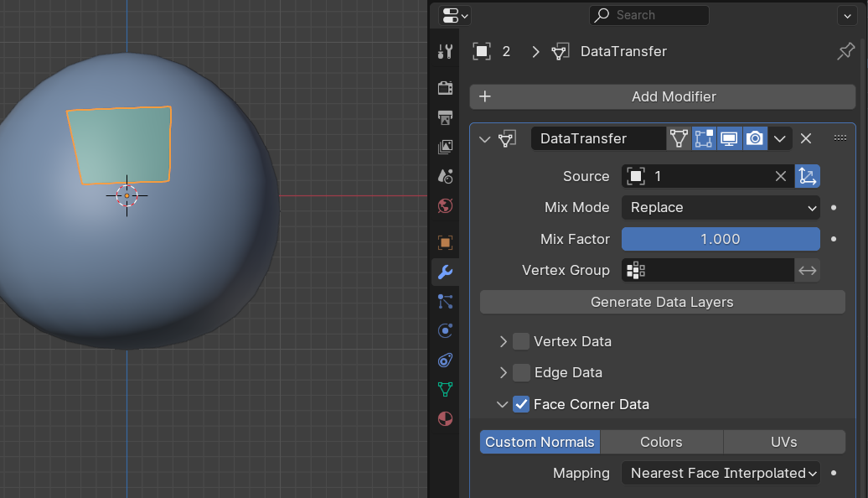Screen dimensions: 868x498
Task: Click the breadcrumb arrow after 2
Action: point(535,51)
